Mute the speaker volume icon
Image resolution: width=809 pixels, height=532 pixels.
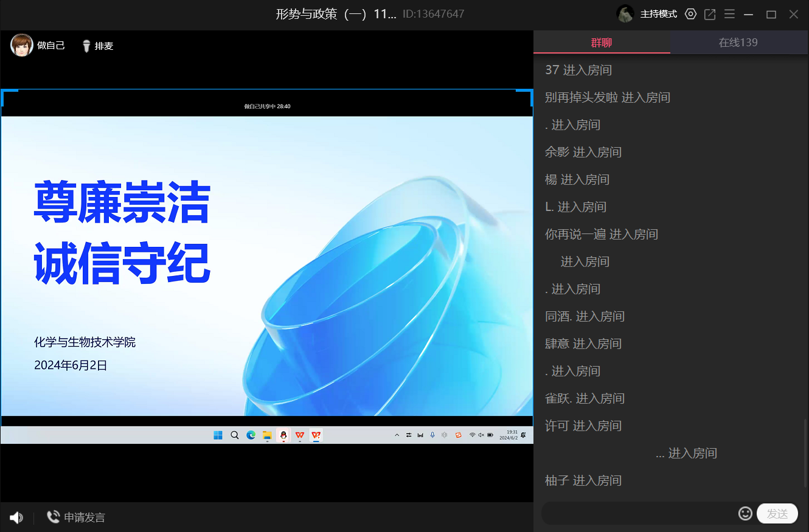point(16,517)
